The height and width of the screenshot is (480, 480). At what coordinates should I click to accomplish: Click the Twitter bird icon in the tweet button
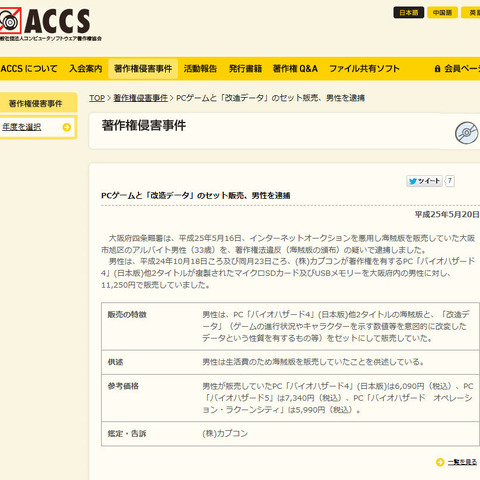pos(413,181)
